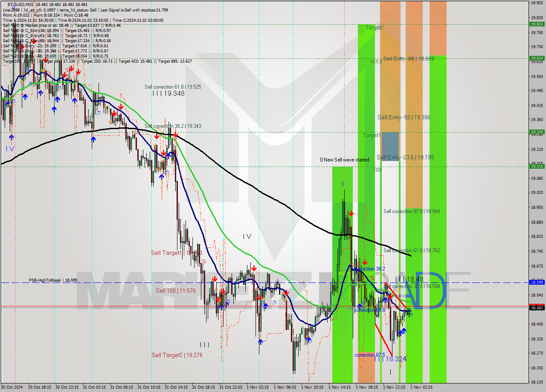Viewport: 546px width, 392px height.
Task: Click the green 19.300 price tag
Action: 537,132
